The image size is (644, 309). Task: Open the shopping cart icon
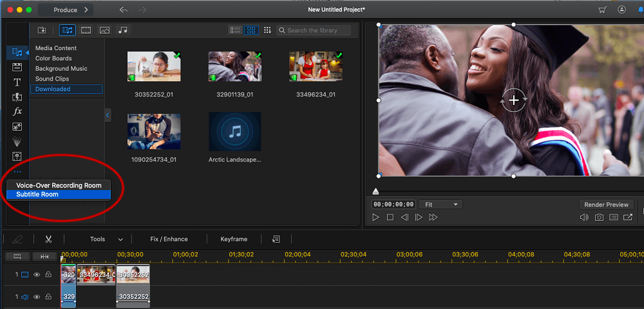[x=603, y=10]
